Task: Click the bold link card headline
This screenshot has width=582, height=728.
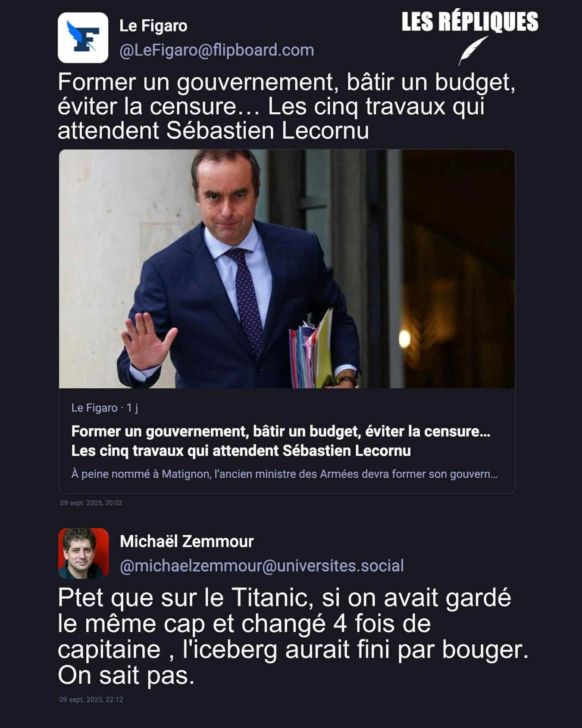Action: point(281,441)
